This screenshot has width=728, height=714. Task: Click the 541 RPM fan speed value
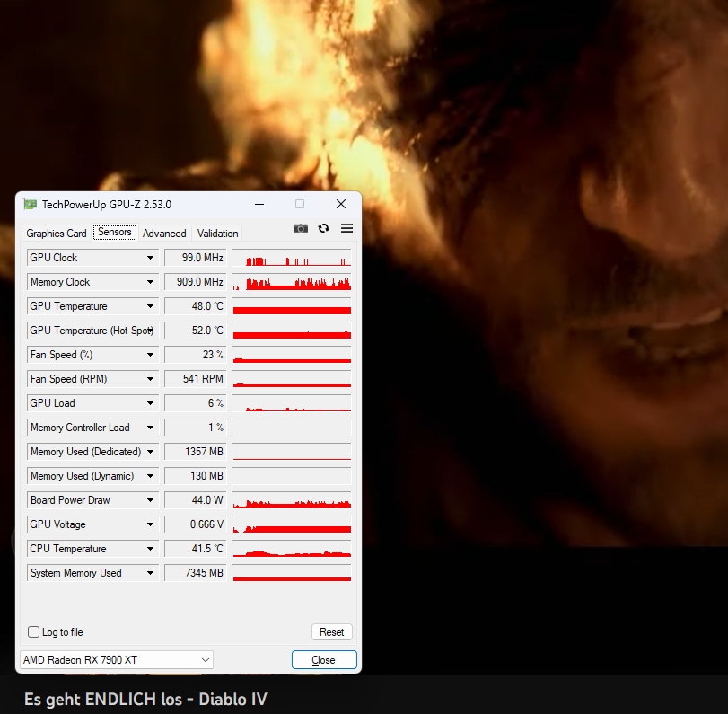click(196, 379)
